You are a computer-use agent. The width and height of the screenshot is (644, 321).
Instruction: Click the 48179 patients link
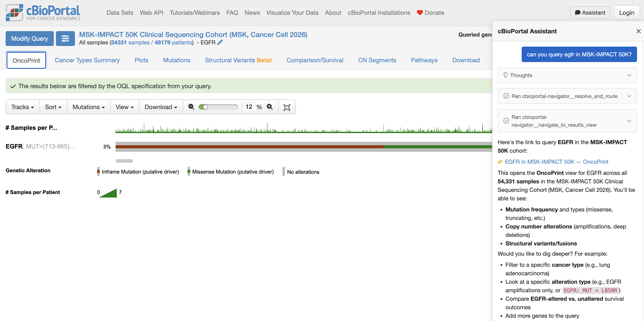click(173, 42)
